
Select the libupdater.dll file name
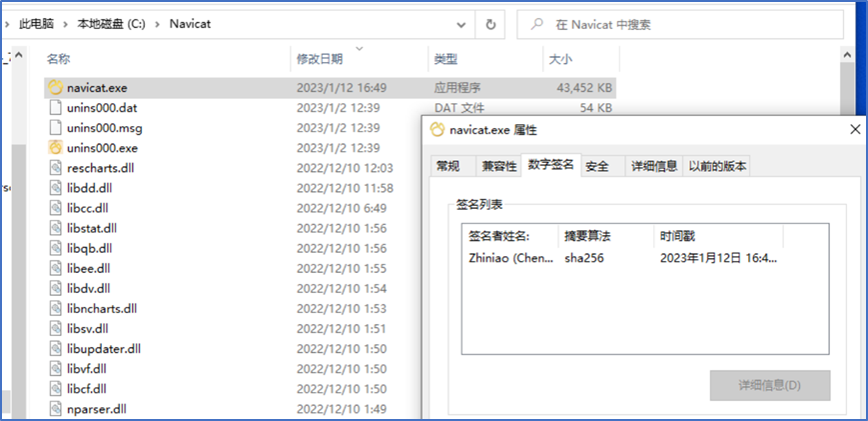[x=104, y=349]
